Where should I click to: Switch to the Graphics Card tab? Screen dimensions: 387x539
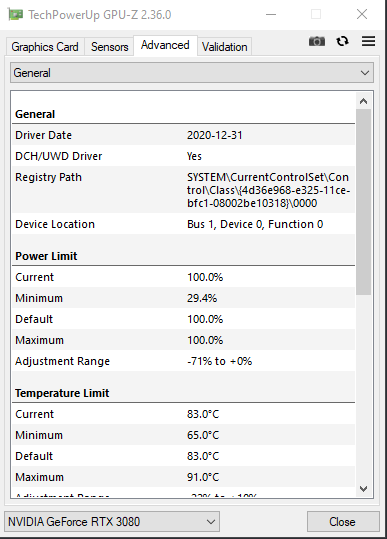pos(45,46)
